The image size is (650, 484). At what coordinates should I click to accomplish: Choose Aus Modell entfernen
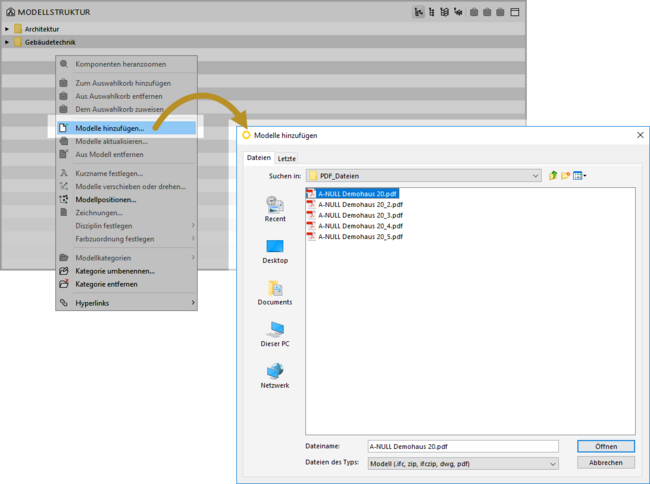pyautogui.click(x=126, y=155)
